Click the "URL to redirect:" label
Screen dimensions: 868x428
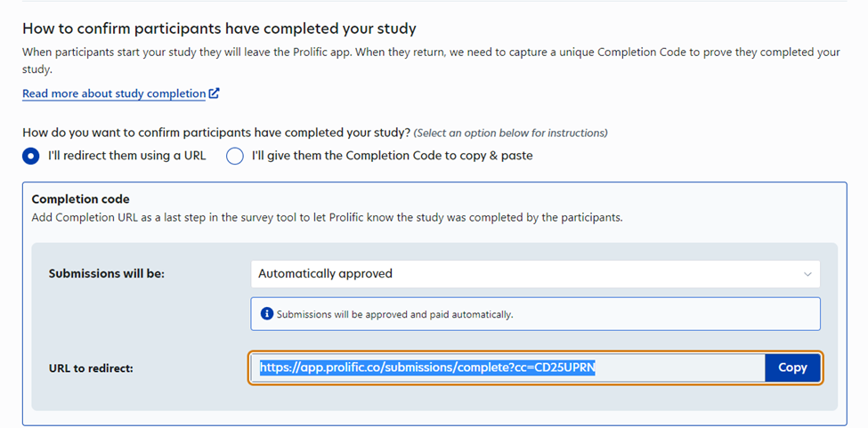pos(91,367)
